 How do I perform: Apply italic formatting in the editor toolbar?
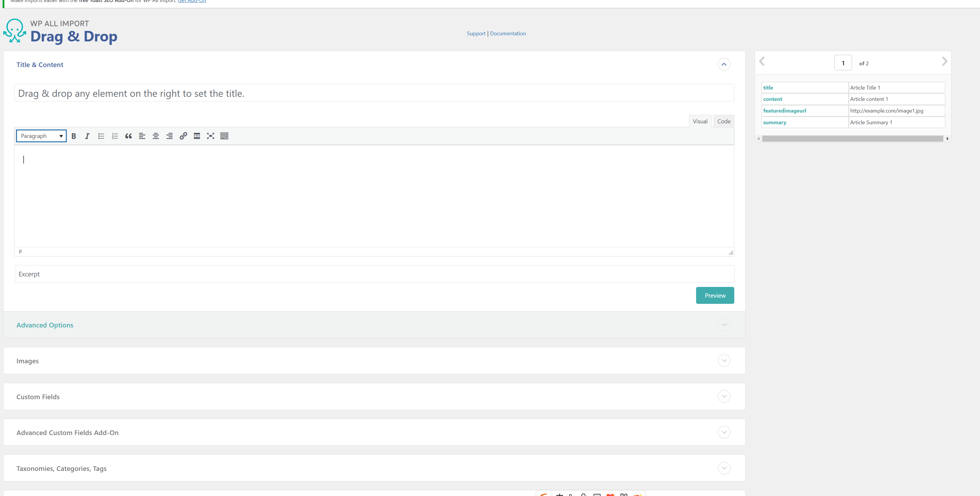[x=87, y=136]
